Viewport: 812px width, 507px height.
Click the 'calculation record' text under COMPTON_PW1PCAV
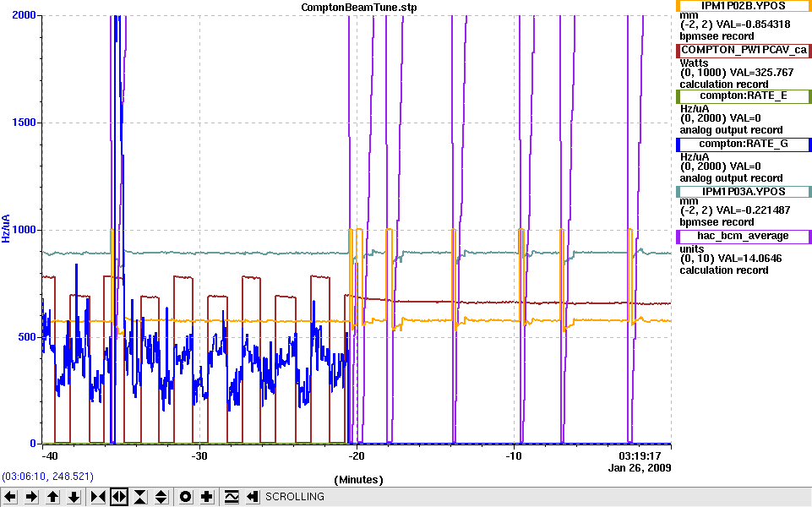(724, 84)
